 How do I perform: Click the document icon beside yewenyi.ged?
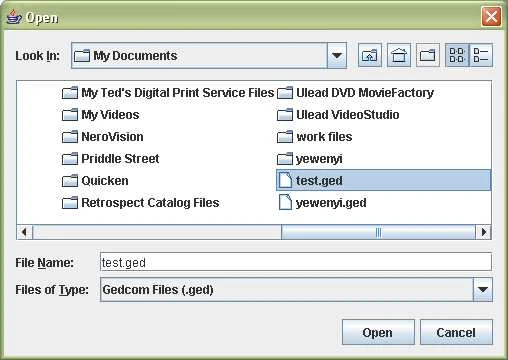tap(285, 202)
